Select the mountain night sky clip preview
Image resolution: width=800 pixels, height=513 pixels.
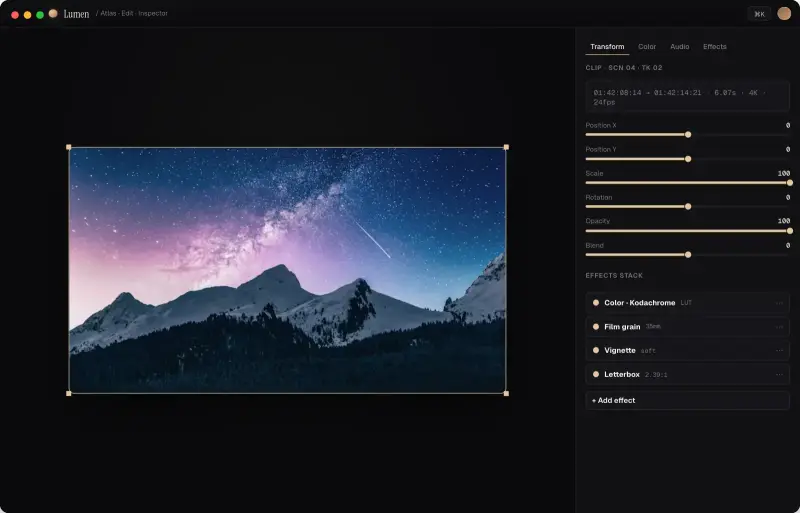click(287, 270)
